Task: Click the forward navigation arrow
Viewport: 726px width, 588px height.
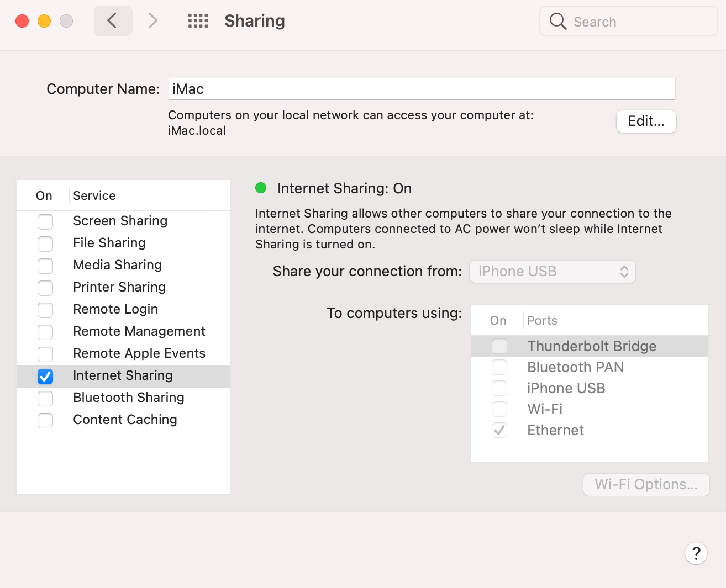Action: click(x=153, y=21)
